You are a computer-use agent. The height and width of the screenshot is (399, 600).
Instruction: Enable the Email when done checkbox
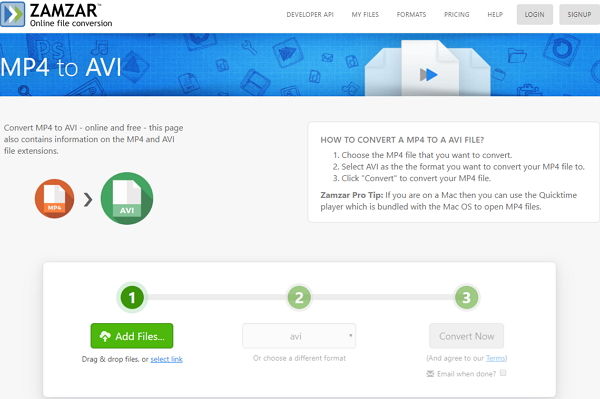tap(503, 373)
